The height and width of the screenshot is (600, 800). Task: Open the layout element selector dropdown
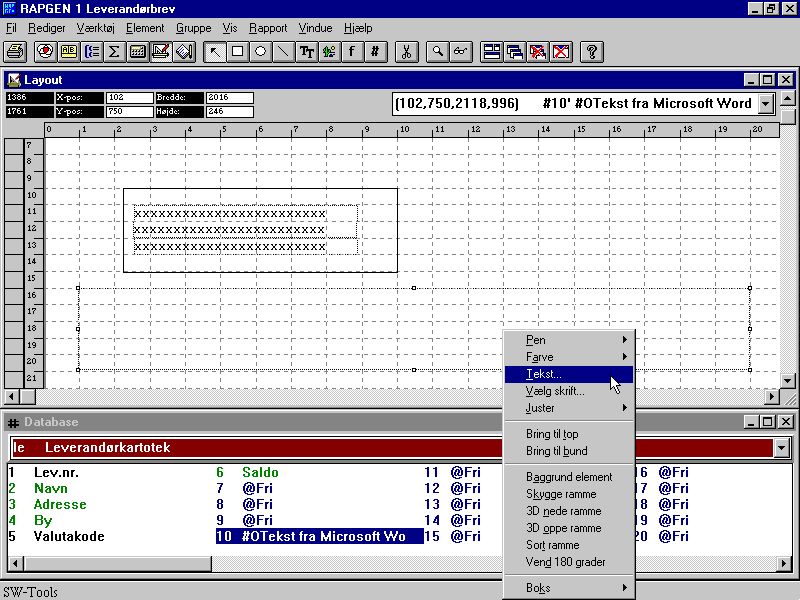tap(766, 103)
